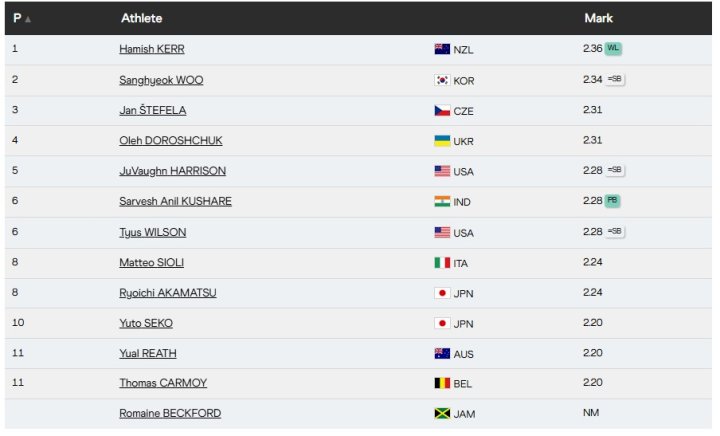Click the Belgium flag icon
Image resolution: width=720 pixels, height=436 pixels.
coord(442,383)
